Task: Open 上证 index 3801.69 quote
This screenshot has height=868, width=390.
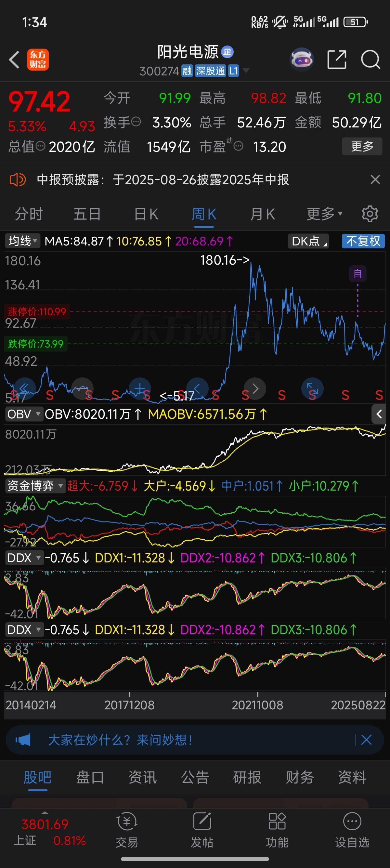Action: pyautogui.click(x=49, y=832)
